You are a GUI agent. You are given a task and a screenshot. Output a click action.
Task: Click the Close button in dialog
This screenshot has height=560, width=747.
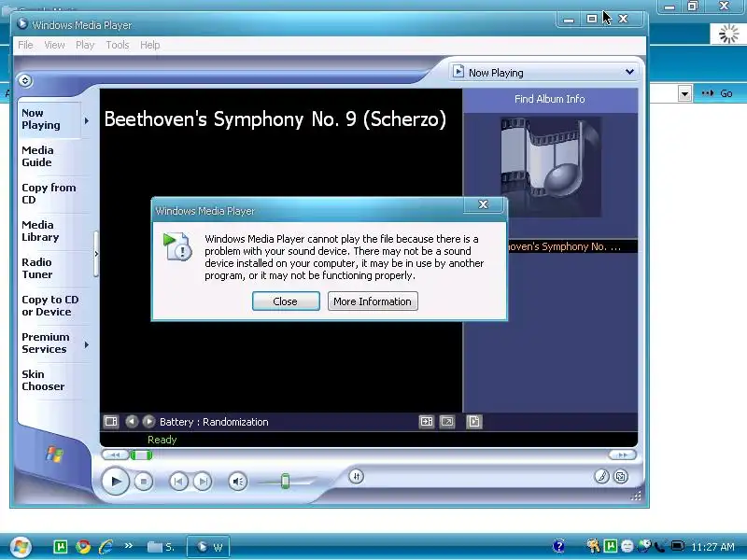(x=286, y=301)
